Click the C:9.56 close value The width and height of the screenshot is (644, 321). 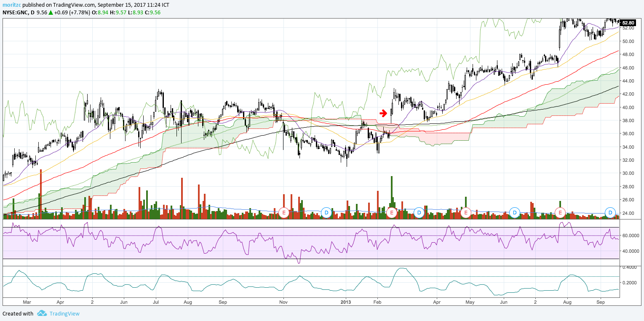tap(152, 12)
